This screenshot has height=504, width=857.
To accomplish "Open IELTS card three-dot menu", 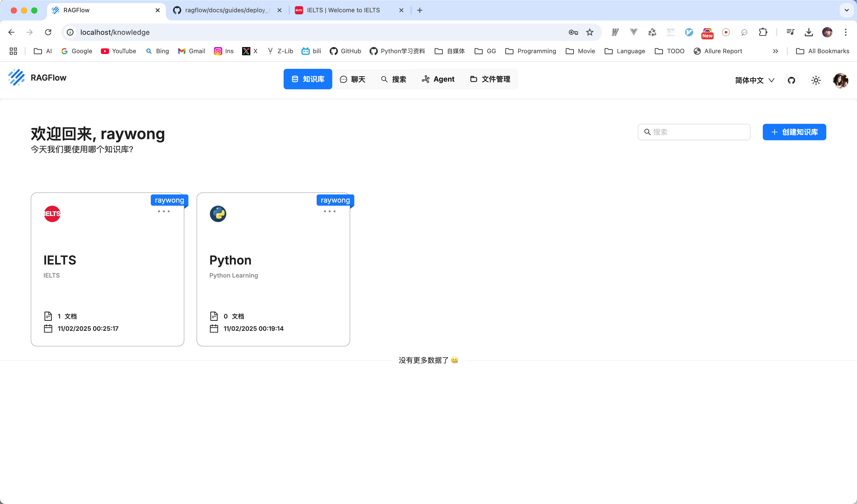I will (164, 211).
